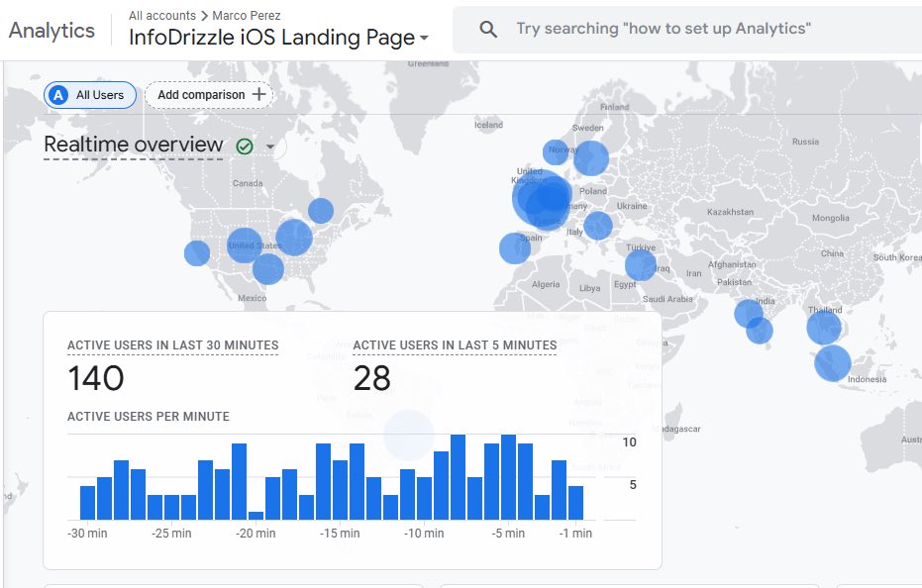Click the map bubble over Thailand
The image size is (922, 588).
824,328
